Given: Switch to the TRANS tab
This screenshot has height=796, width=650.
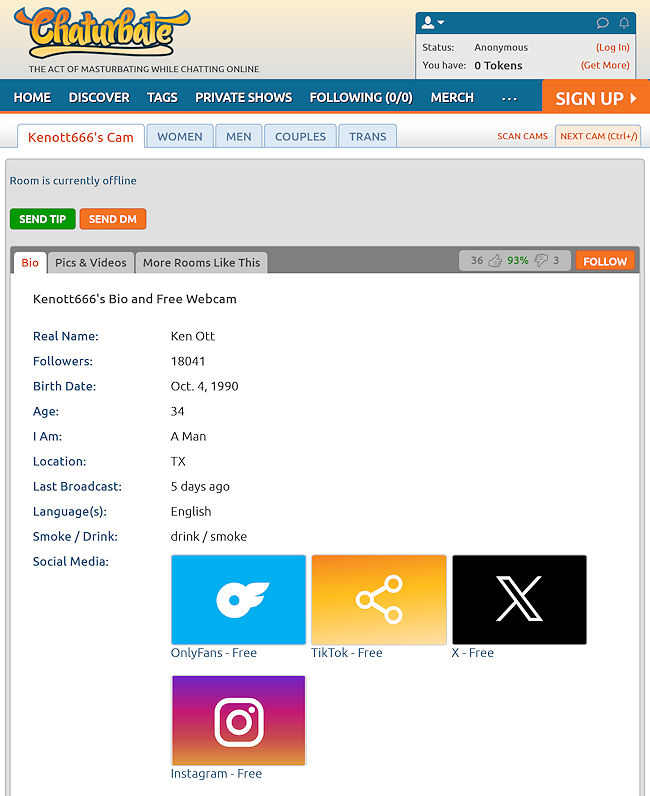Looking at the screenshot, I should coord(368,136).
